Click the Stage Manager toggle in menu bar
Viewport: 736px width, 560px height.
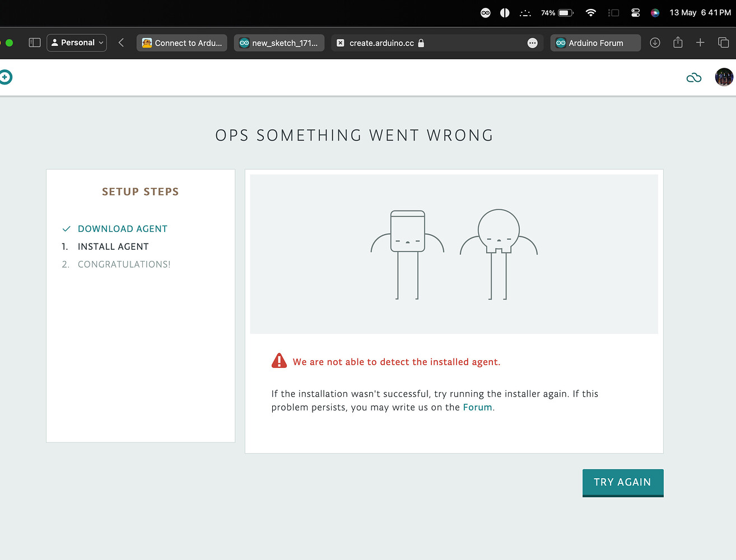[x=613, y=12]
